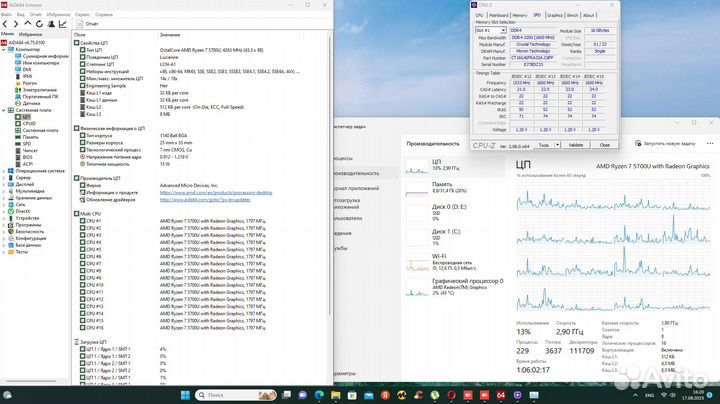Click the vertical scrollbar of AIDA64 details pane
This screenshot has height=404, width=720.
click(330, 174)
